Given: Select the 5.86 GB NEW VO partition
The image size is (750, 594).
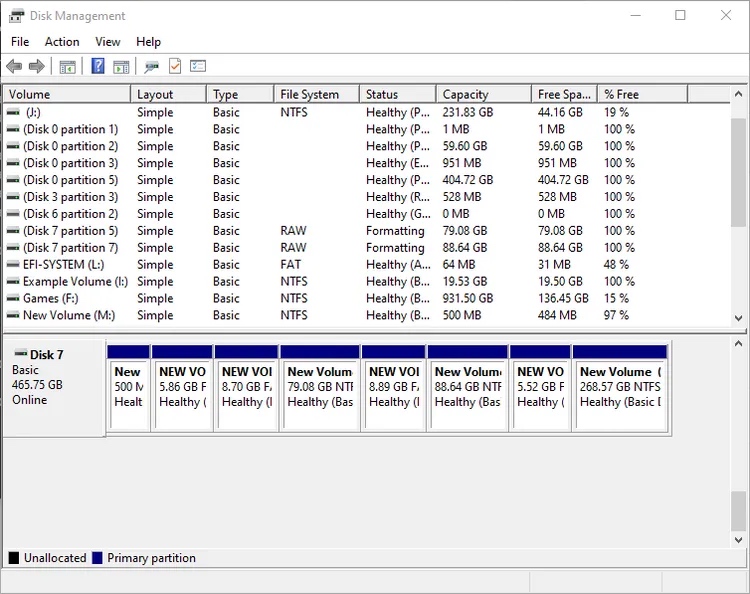Looking at the screenshot, I should coord(182,387).
